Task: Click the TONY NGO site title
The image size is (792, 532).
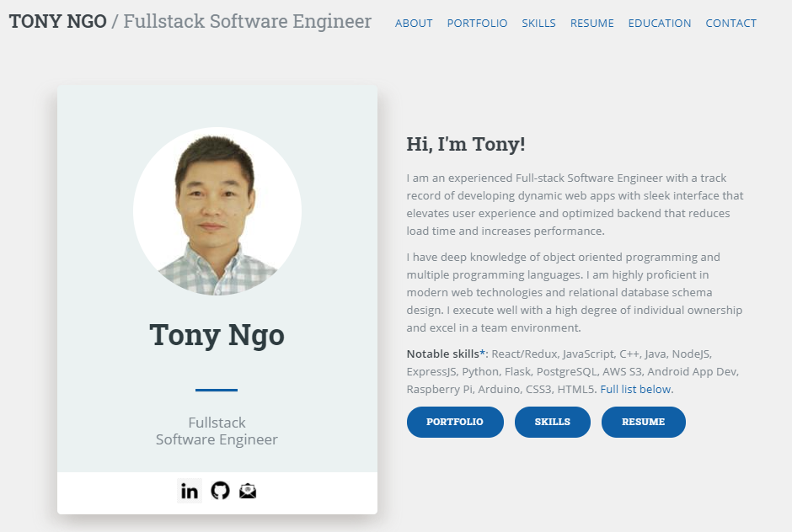Action: click(x=57, y=21)
